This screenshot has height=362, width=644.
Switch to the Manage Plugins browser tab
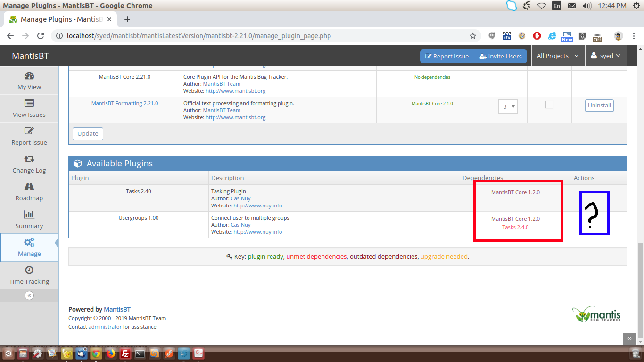pyautogui.click(x=61, y=19)
